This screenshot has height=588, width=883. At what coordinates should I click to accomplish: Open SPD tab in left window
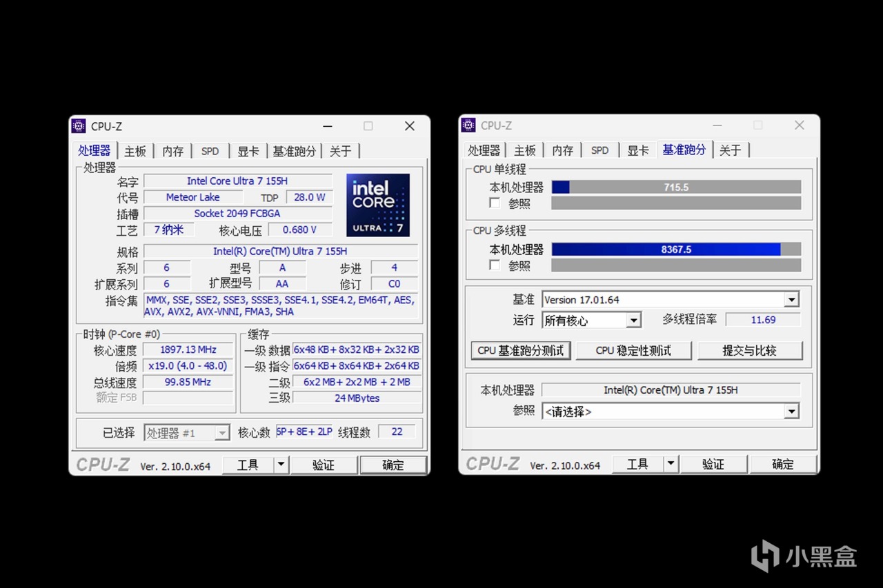point(210,151)
